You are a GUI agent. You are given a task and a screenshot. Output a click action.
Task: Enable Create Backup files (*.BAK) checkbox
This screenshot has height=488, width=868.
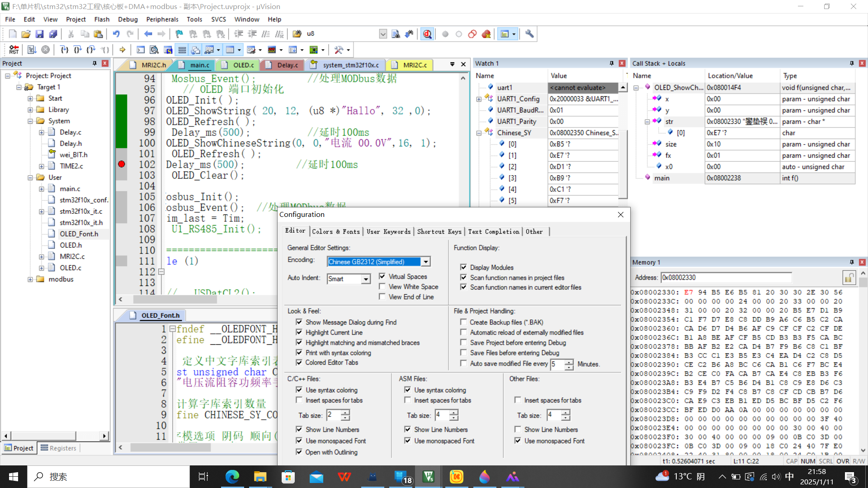463,322
